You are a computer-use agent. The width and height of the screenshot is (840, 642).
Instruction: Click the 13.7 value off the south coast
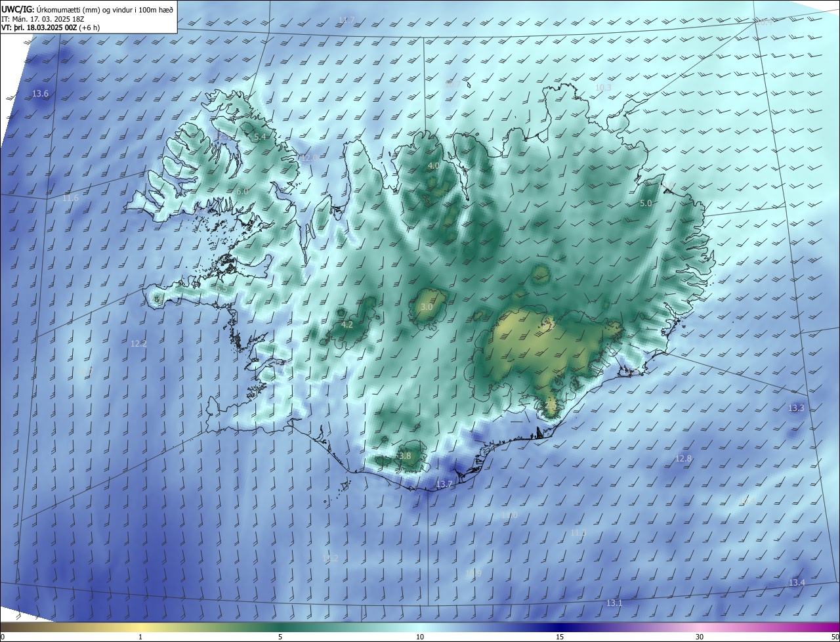(444, 484)
